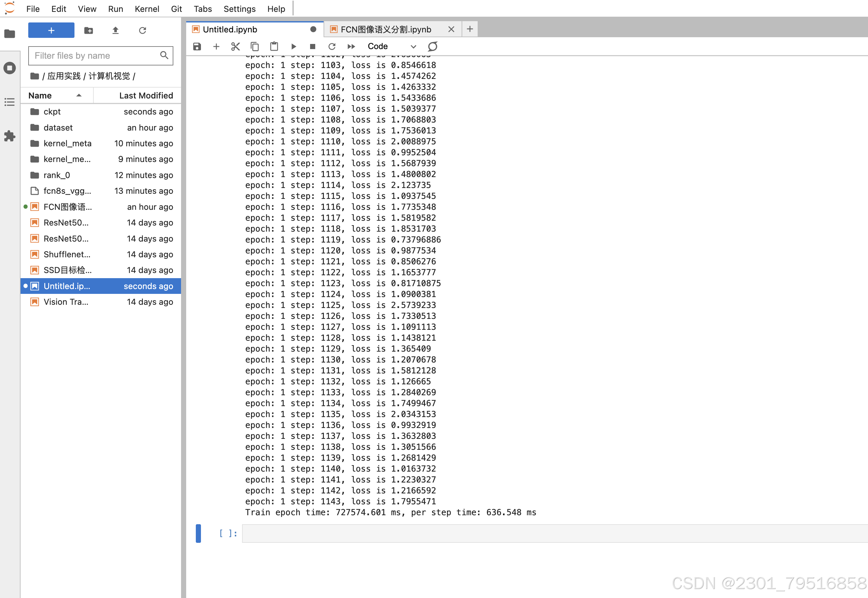Select the fcn8s_vgg... file
868x598 pixels.
click(x=101, y=191)
